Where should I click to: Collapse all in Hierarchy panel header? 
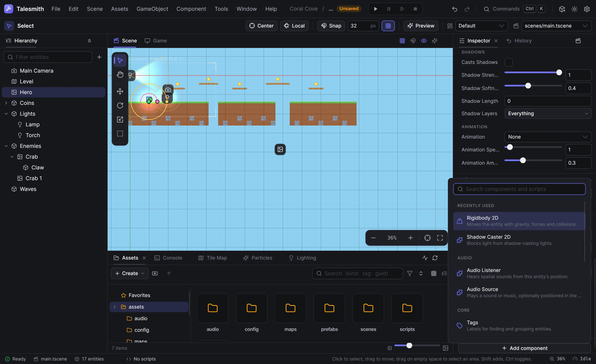tap(89, 41)
